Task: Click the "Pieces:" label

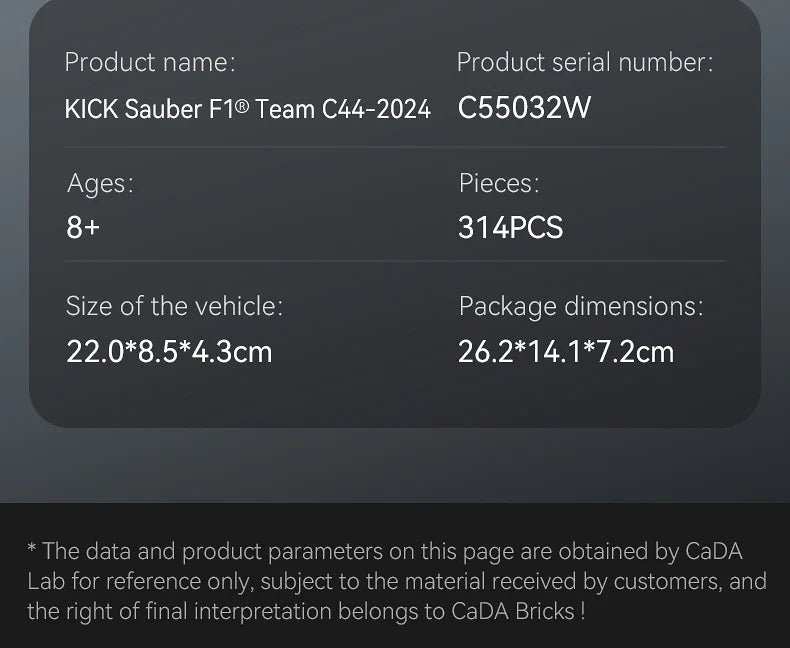Action: [x=499, y=183]
